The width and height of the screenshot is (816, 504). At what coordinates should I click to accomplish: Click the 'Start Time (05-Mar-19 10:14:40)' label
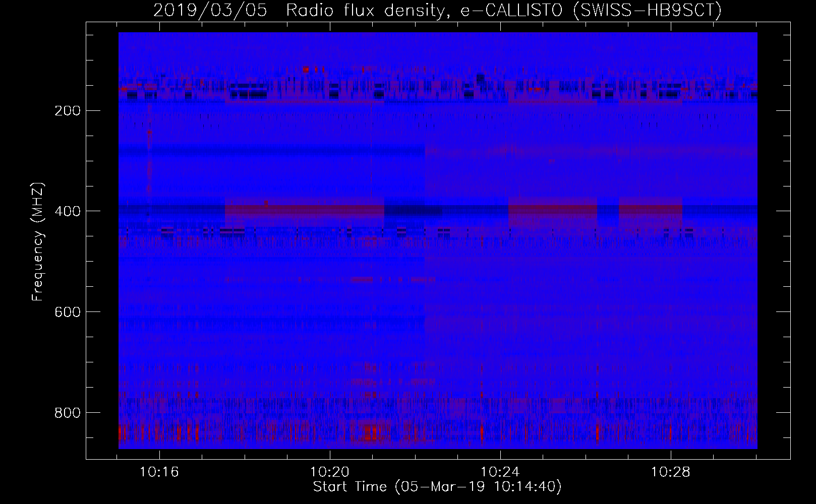click(x=437, y=487)
